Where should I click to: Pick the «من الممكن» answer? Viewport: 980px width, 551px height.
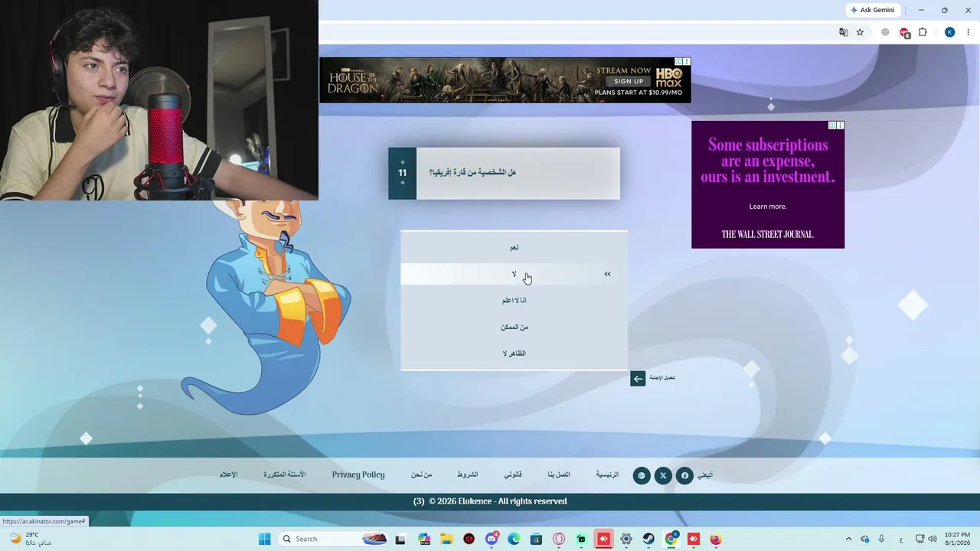pos(514,327)
